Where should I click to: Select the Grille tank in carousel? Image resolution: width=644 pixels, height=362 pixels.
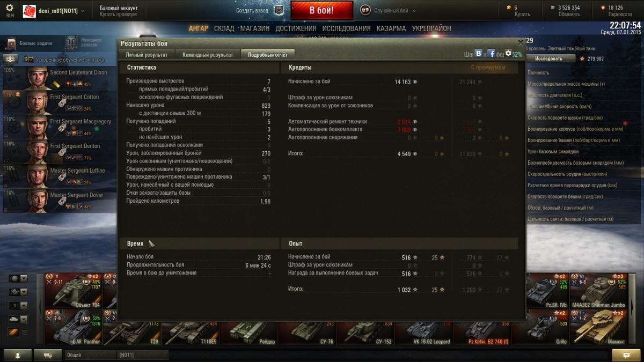point(540,327)
